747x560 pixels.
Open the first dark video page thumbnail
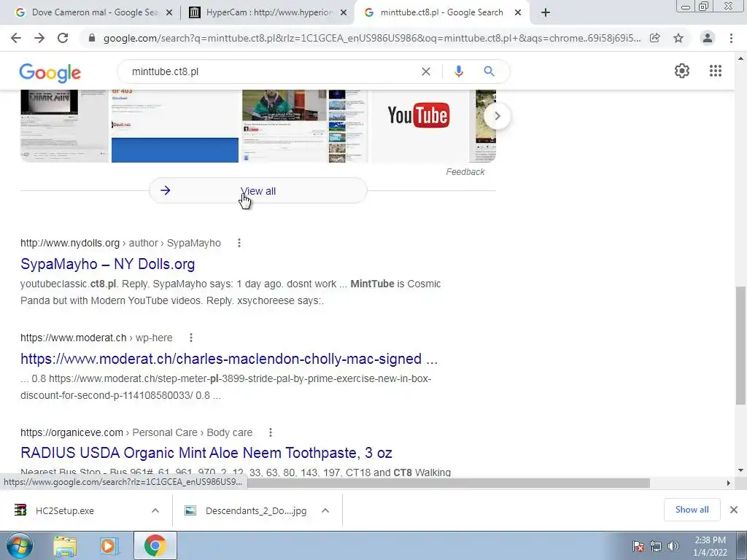tap(64, 125)
